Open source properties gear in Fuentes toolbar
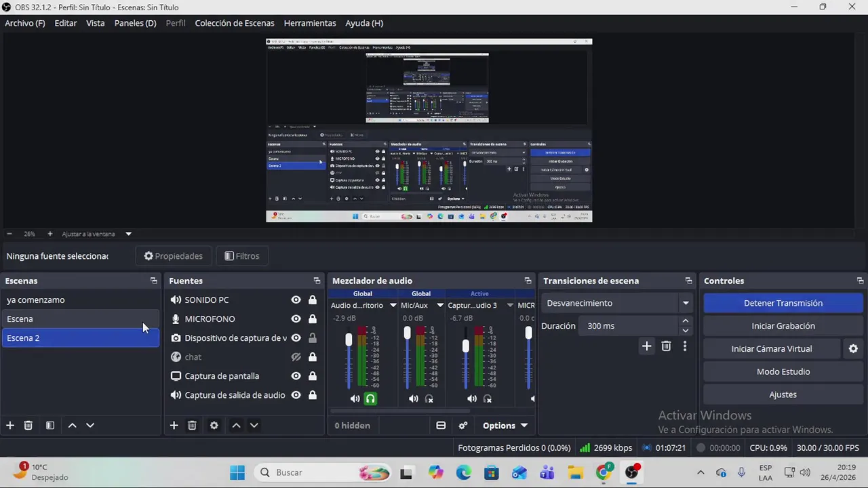The width and height of the screenshot is (868, 488). coord(214,425)
